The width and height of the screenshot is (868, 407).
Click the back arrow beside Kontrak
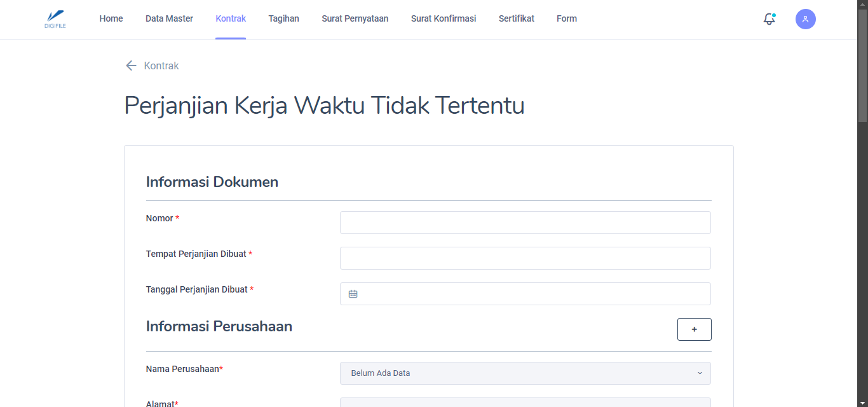[x=131, y=66]
